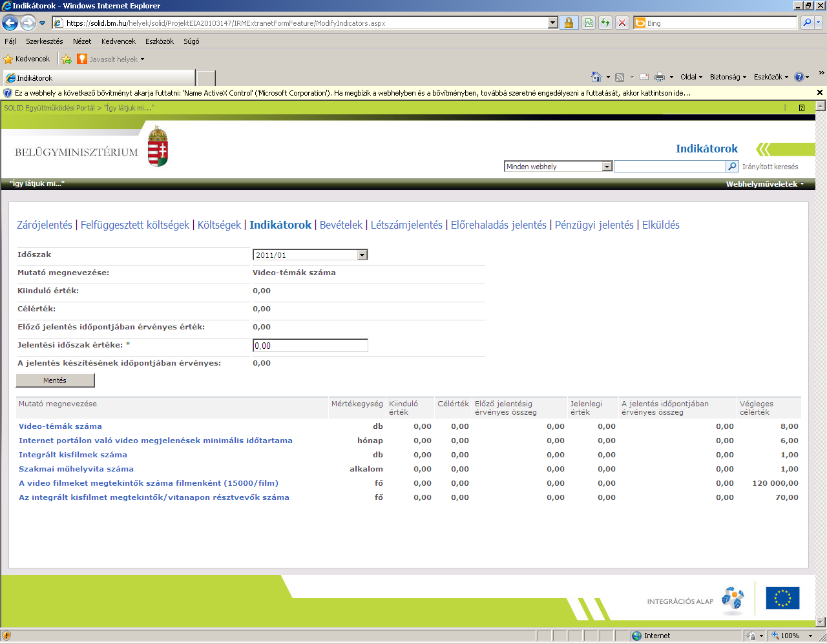Open the Szerkesztés menu
This screenshot has height=644, width=827.
[45, 41]
